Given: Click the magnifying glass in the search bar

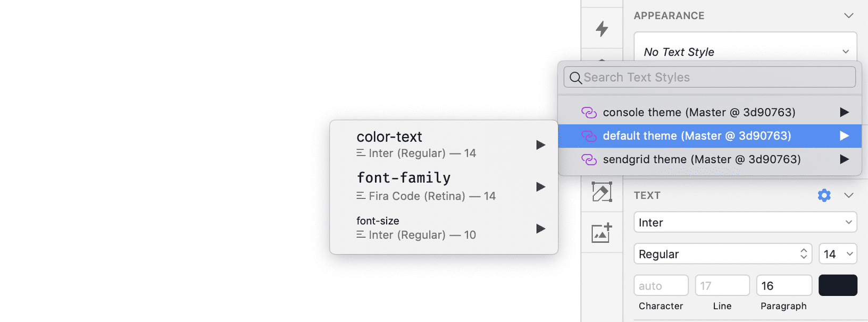Looking at the screenshot, I should point(575,78).
